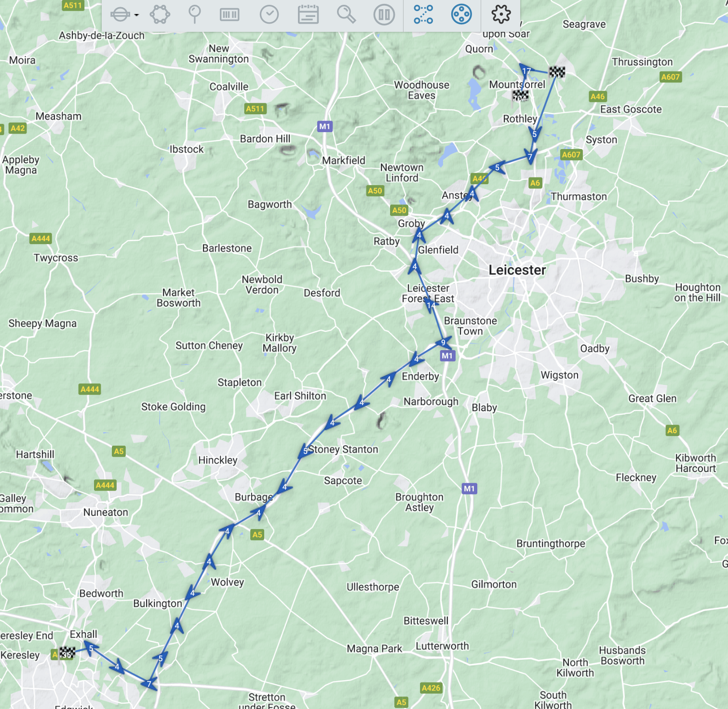Image resolution: width=728 pixels, height=709 pixels.
Task: Select the start flag near Keresley
Action: pyautogui.click(x=67, y=653)
